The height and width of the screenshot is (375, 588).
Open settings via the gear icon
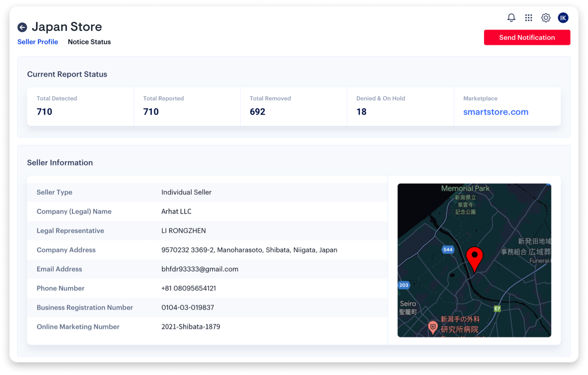click(546, 18)
